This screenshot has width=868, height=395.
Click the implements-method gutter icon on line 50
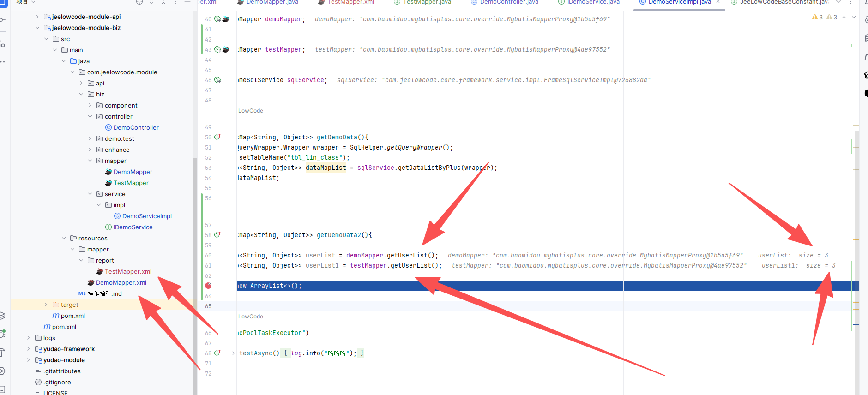pos(217,137)
